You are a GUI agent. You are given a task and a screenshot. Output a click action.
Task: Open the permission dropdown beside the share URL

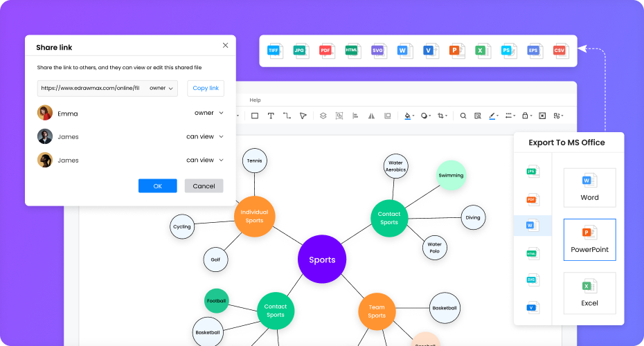[x=161, y=89]
